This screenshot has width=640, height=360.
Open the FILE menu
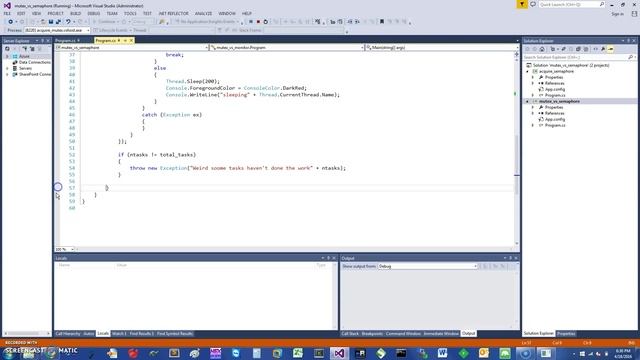coord(7,13)
